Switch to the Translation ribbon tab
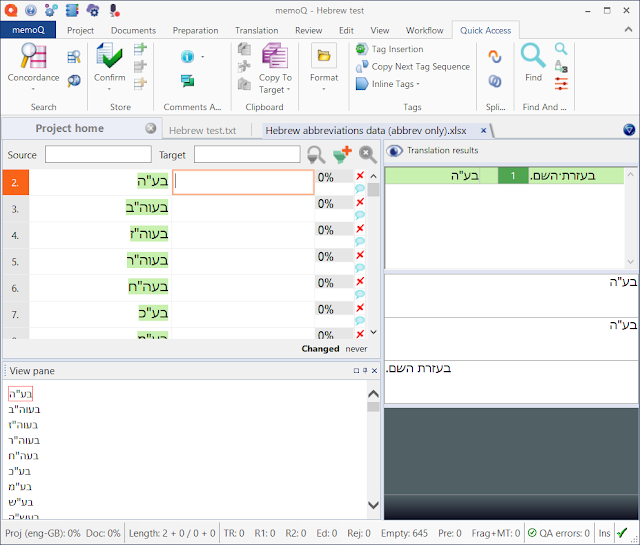The image size is (640, 545). [256, 31]
